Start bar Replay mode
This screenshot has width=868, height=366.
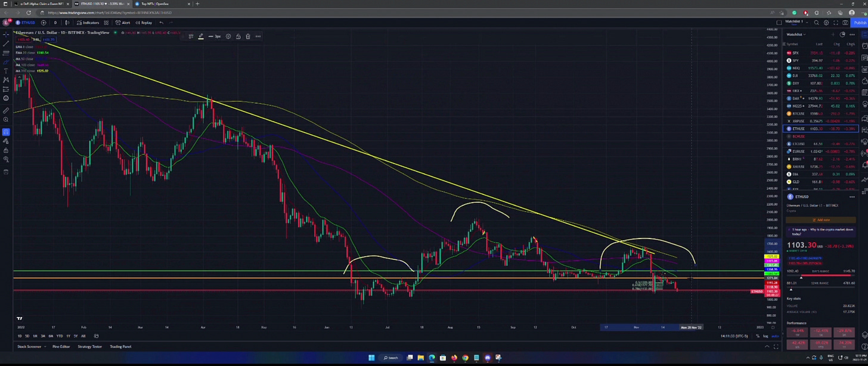click(x=144, y=23)
